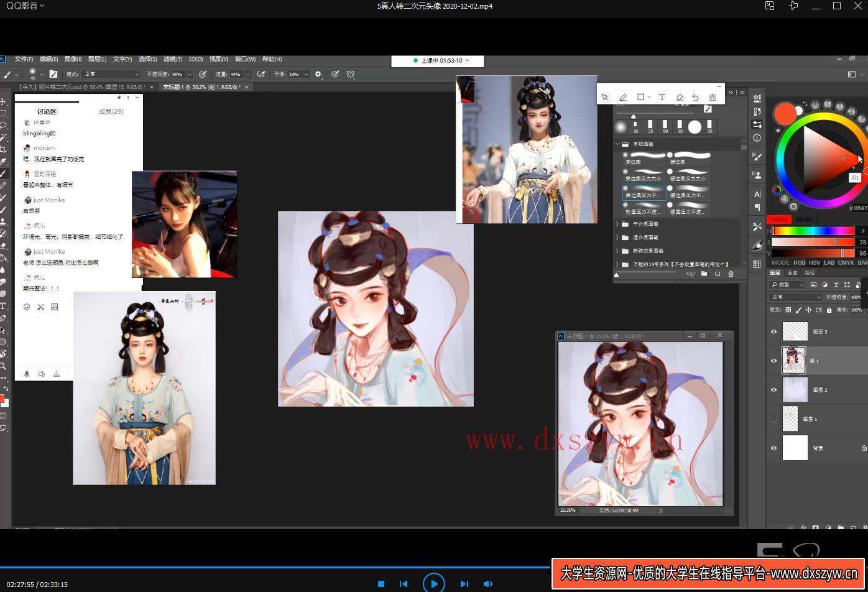Image resolution: width=868 pixels, height=592 pixels.
Task: Select the Type tool in left toolbar
Action: (x=3, y=306)
